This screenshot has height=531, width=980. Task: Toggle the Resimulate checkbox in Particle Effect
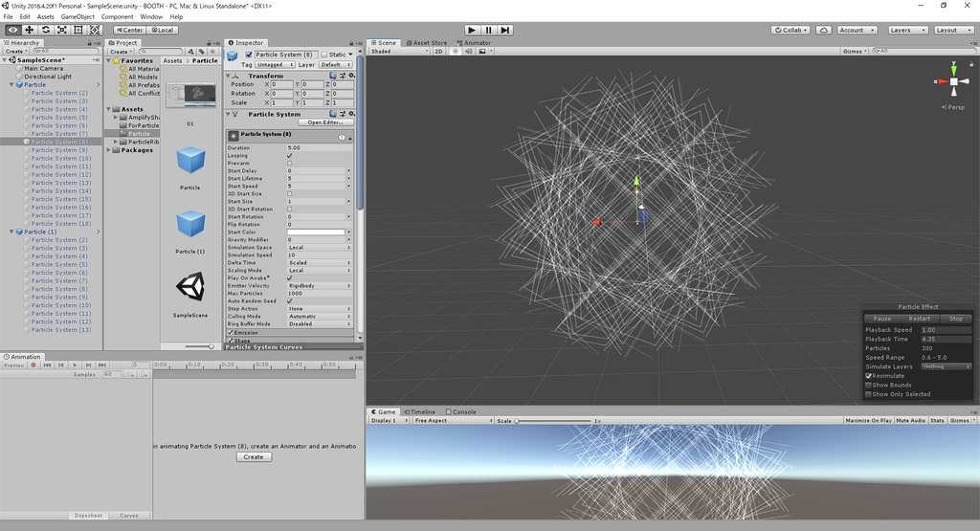click(x=868, y=376)
